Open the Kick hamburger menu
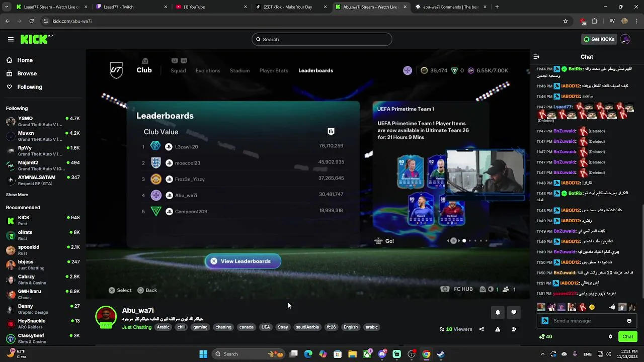The width and height of the screenshot is (644, 362). click(11, 39)
